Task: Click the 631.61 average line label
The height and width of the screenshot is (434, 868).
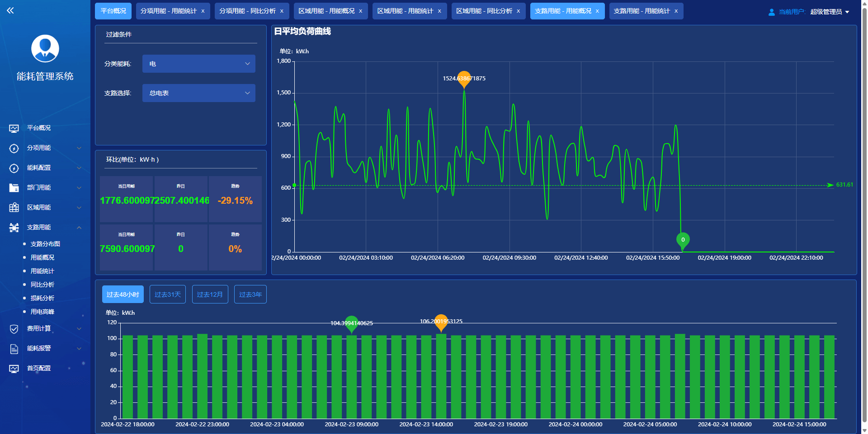Action: pyautogui.click(x=844, y=185)
